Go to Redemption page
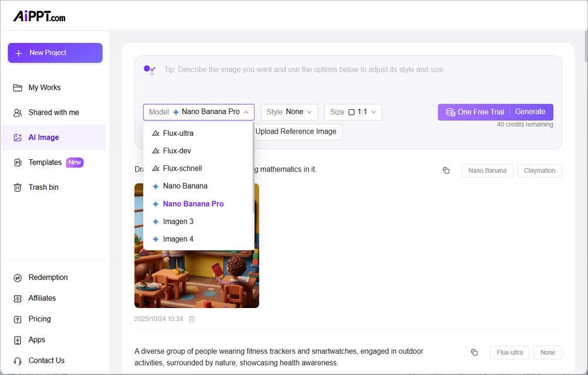Image resolution: width=588 pixels, height=375 pixels. pyautogui.click(x=48, y=277)
